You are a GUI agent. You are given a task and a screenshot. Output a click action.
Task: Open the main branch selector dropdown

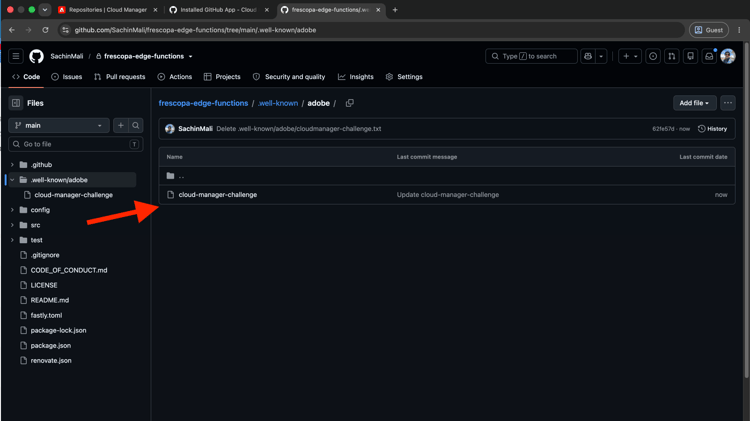(59, 125)
